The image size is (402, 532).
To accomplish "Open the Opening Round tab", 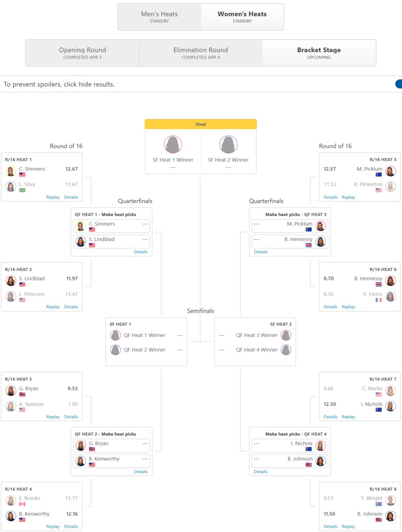I will pyautogui.click(x=82, y=53).
